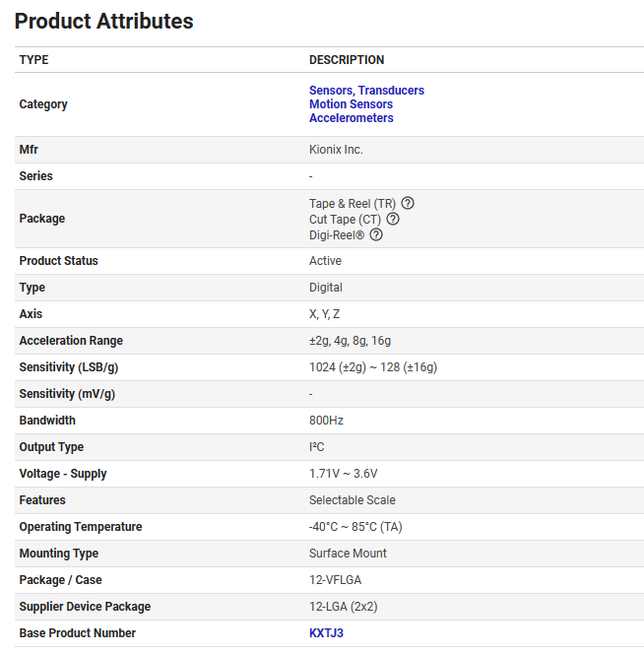Select the 12-LGA (2x2) supplier package value
The height and width of the screenshot is (654, 644).
(345, 607)
